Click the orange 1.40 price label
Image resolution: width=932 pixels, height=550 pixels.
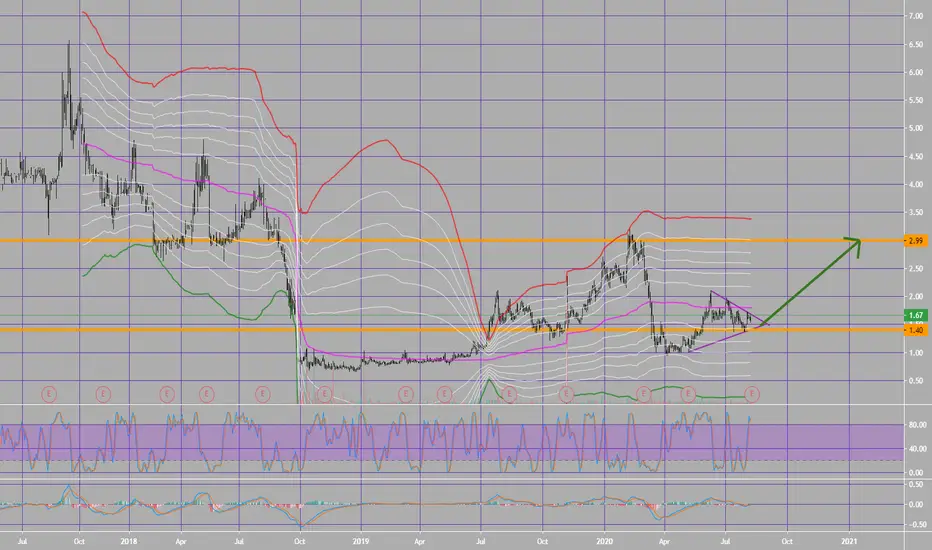(x=915, y=330)
